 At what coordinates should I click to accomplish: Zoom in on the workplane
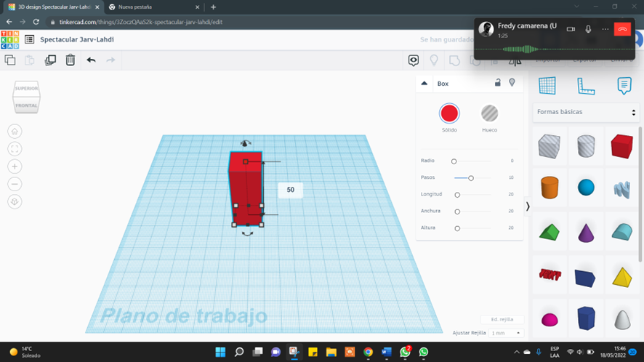[x=15, y=166]
